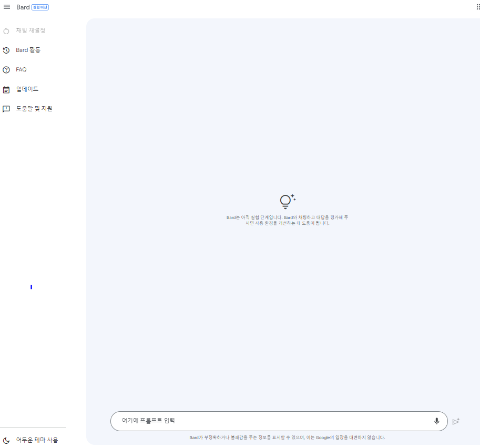
Task: Click the 실험버전 badge next to Bard
Action: [x=40, y=7]
